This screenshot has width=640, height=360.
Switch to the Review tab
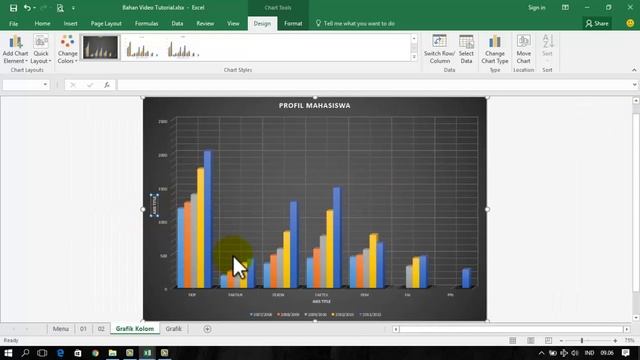click(x=205, y=24)
